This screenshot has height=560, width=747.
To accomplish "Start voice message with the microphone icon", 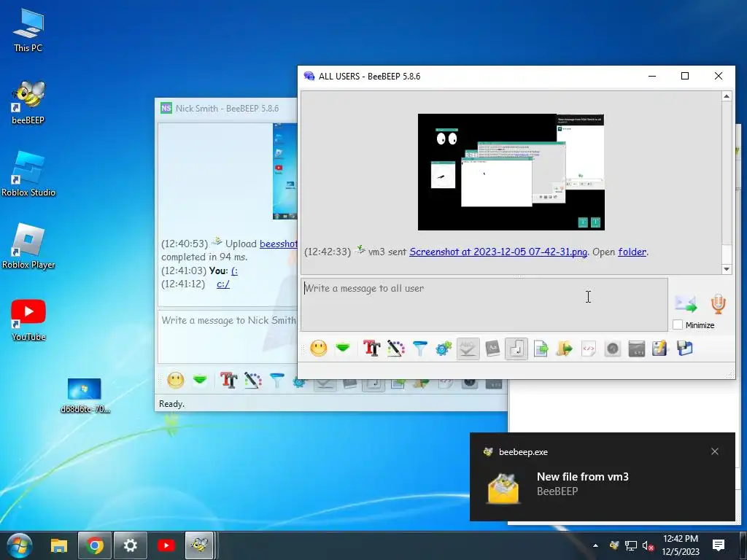I will [718, 304].
